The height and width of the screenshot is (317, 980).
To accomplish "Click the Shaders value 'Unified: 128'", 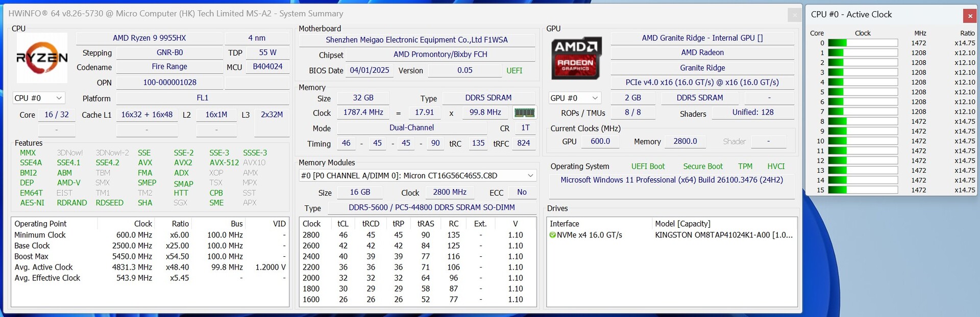I will (x=753, y=113).
